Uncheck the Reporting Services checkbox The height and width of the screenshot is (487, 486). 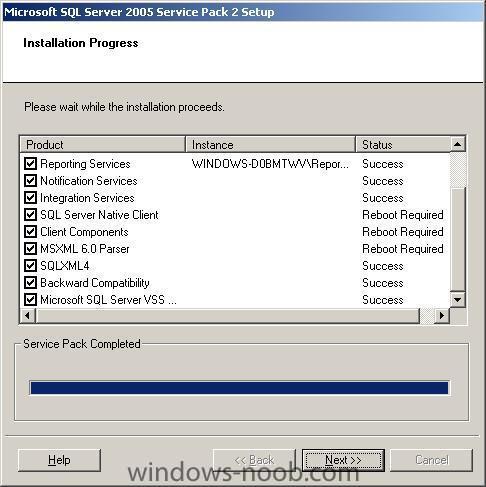tap(30, 164)
